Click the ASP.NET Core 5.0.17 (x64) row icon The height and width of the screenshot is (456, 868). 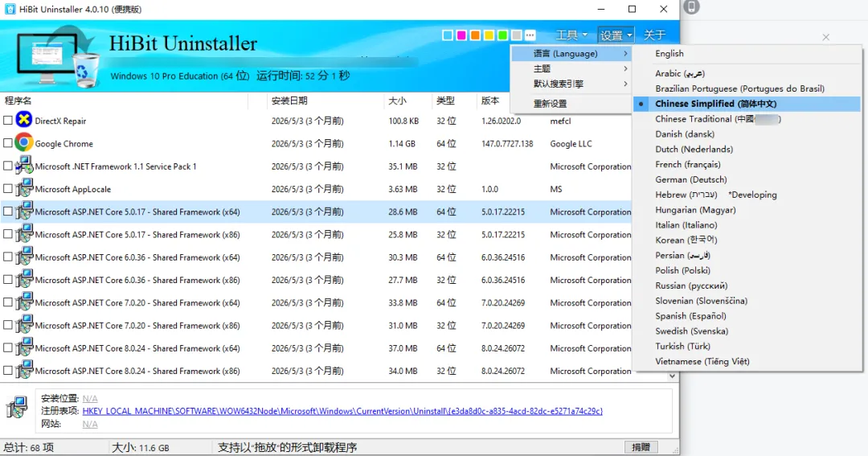(x=24, y=211)
